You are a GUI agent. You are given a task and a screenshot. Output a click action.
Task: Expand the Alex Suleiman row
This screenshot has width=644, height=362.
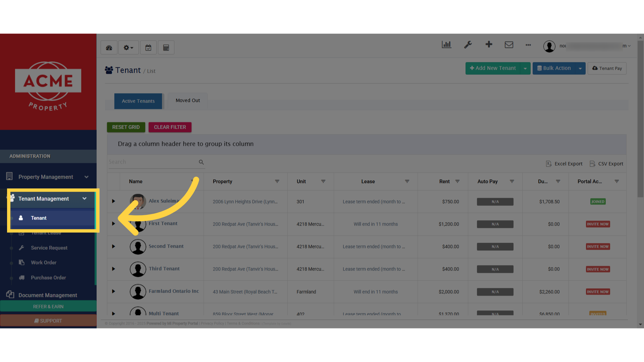pyautogui.click(x=113, y=201)
